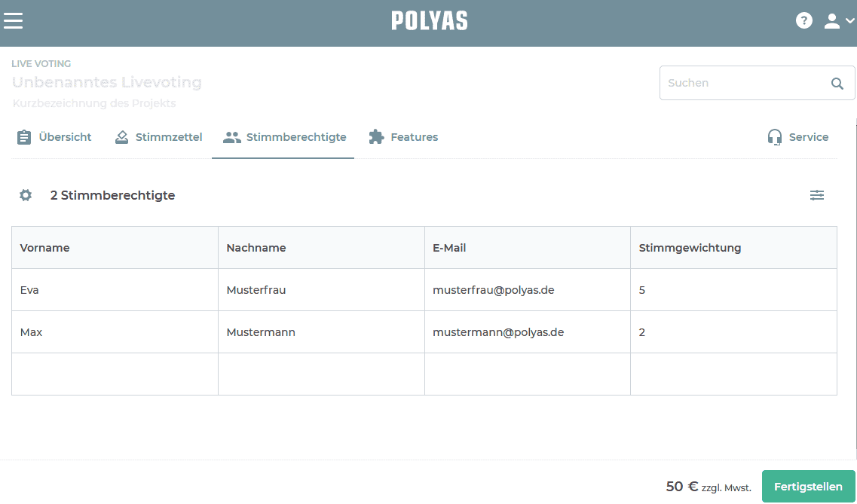This screenshot has height=504, width=857.
Task: Select the Mustermann last name cell
Action: pos(261,332)
